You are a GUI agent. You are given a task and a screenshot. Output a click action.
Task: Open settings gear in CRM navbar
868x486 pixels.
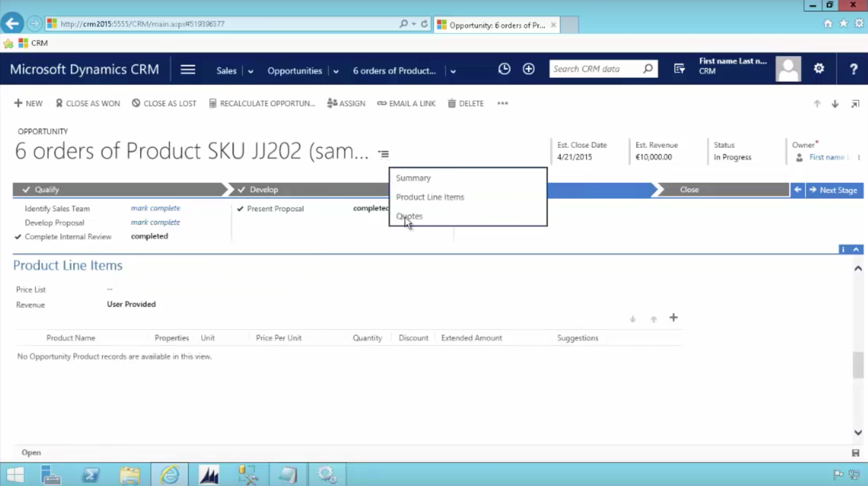point(819,69)
